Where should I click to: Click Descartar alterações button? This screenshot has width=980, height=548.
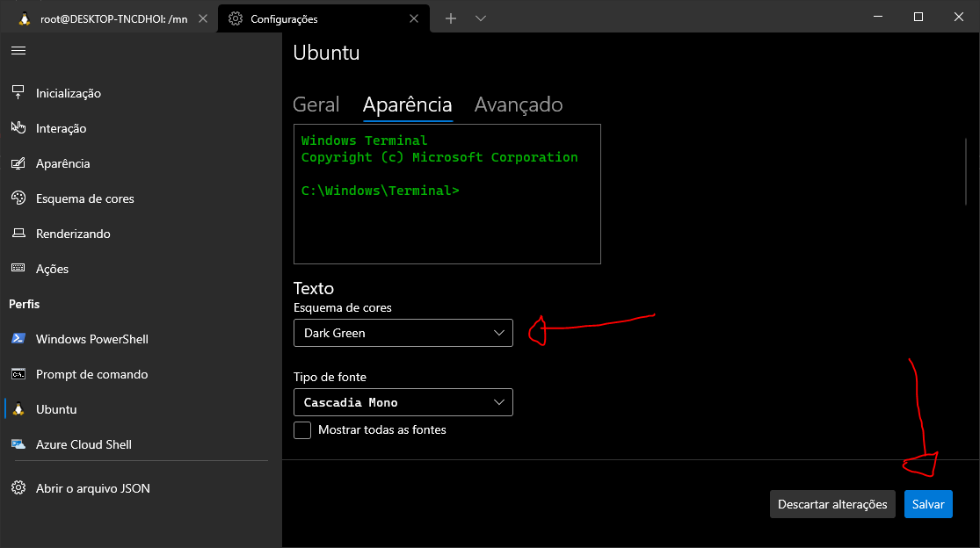pyautogui.click(x=832, y=504)
